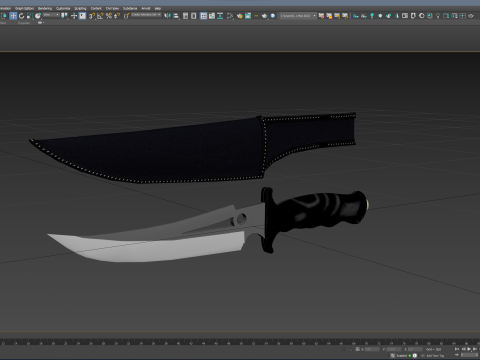The height and width of the screenshot is (360, 480).
Task: Click the Add Time Tag button
Action: 435,356
